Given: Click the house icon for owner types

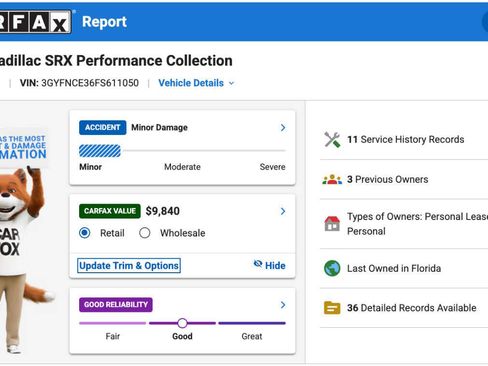Looking at the screenshot, I should (332, 224).
